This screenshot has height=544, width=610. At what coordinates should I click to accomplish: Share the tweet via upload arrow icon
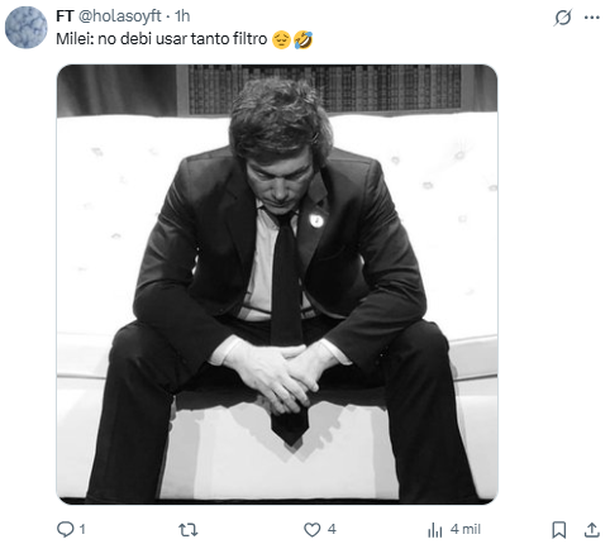(591, 529)
